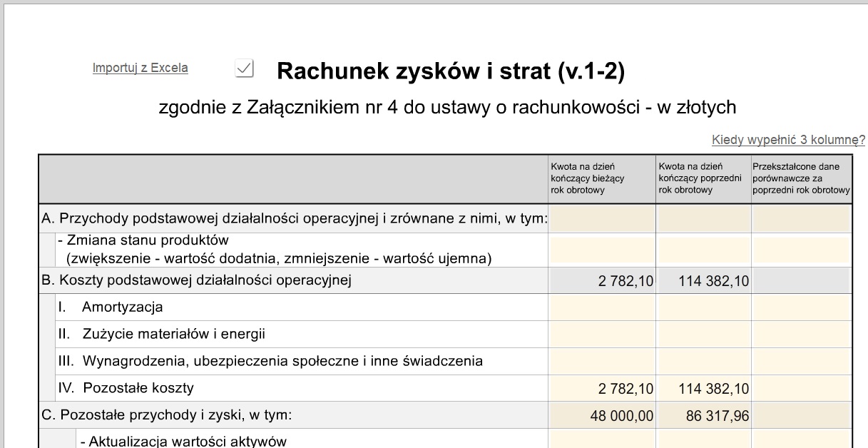Select Aktualizacja wartości aktywów previous-year field
This screenshot has height=448, width=868.
tap(703, 439)
